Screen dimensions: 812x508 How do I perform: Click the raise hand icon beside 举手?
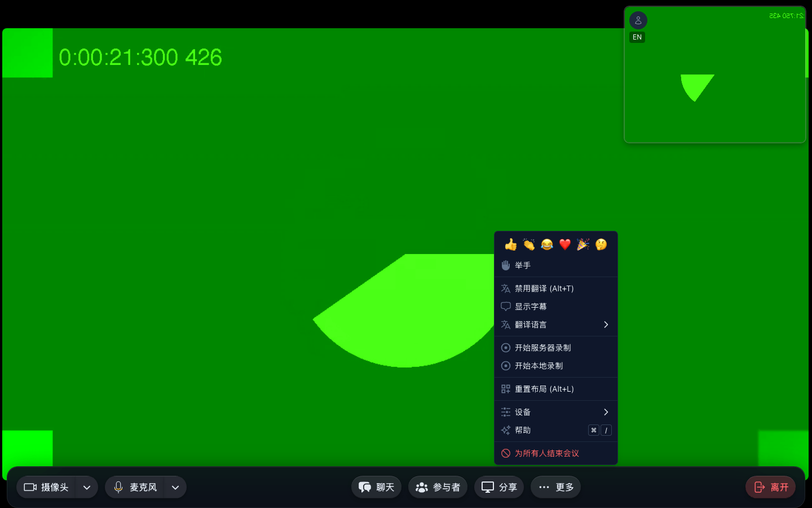click(506, 265)
